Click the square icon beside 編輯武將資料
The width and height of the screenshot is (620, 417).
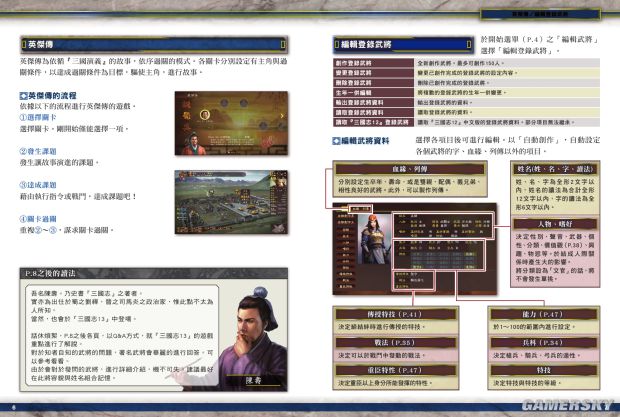pos(336,141)
